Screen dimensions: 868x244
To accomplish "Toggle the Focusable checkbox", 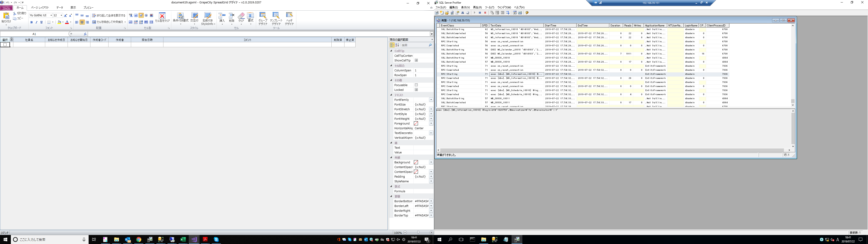I will tap(416, 85).
